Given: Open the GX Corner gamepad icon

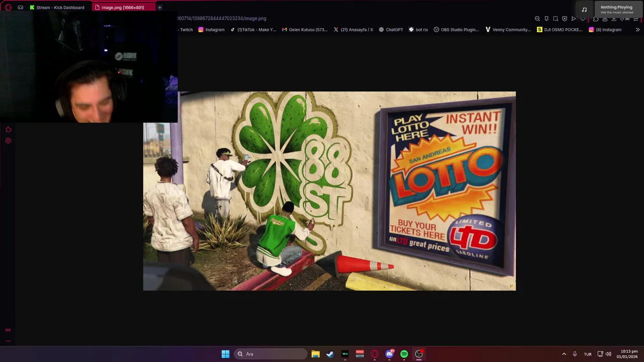Looking at the screenshot, I should 20,8.
